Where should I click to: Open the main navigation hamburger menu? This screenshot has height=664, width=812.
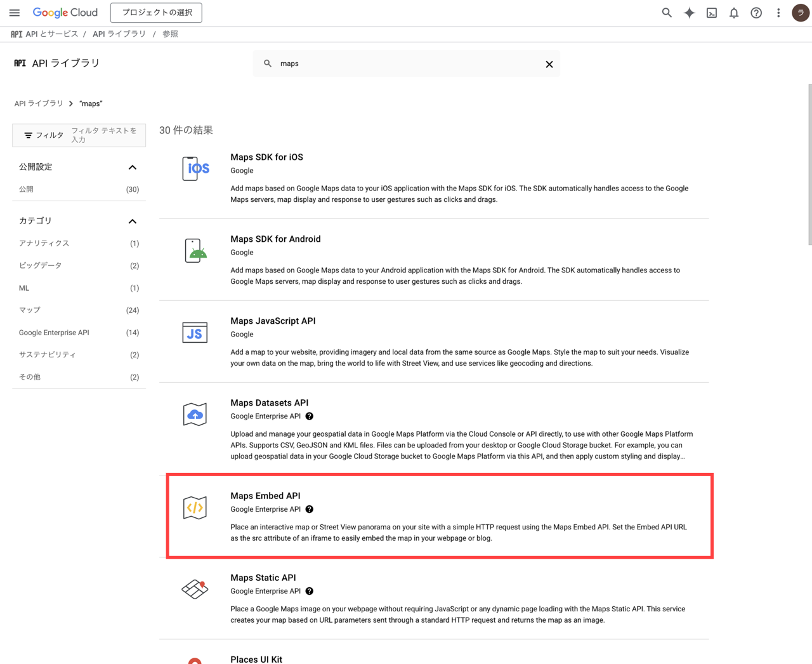[15, 13]
